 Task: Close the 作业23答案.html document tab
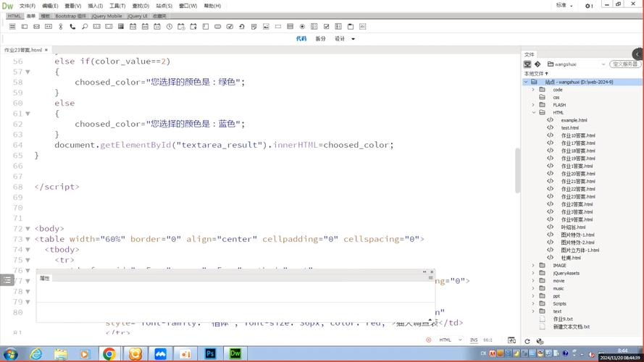46,50
